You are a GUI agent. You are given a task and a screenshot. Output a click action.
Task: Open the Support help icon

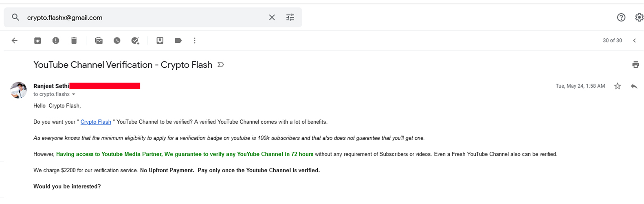(x=621, y=17)
